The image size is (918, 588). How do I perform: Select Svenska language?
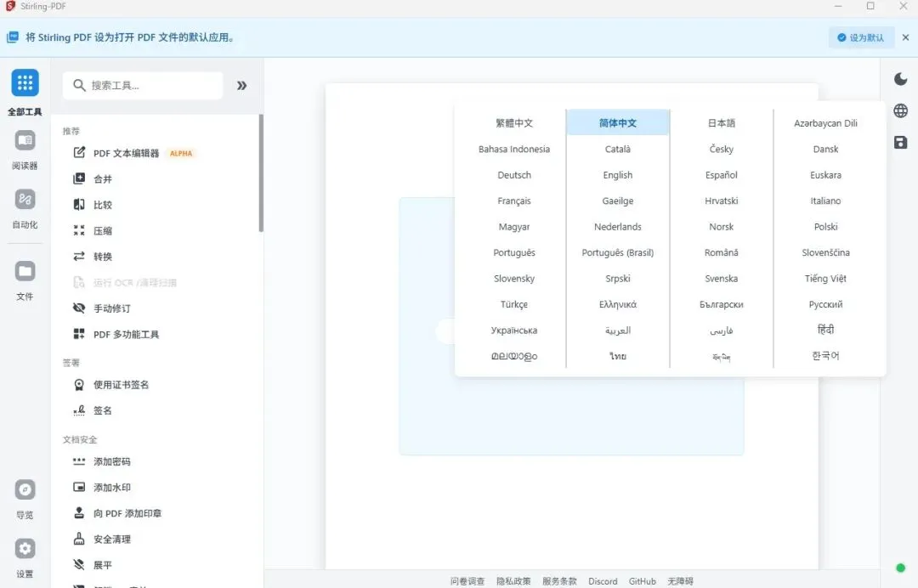[x=722, y=279]
